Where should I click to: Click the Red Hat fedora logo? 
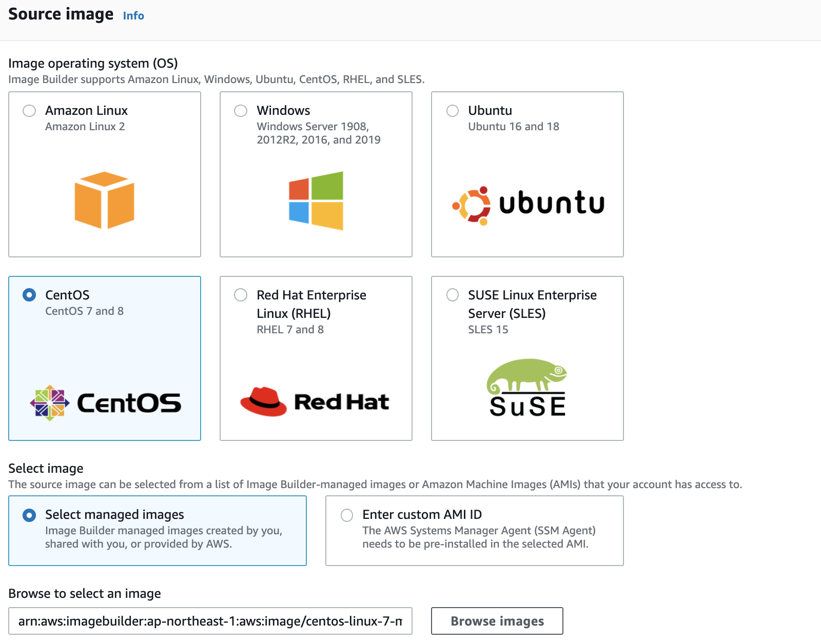[x=315, y=401]
